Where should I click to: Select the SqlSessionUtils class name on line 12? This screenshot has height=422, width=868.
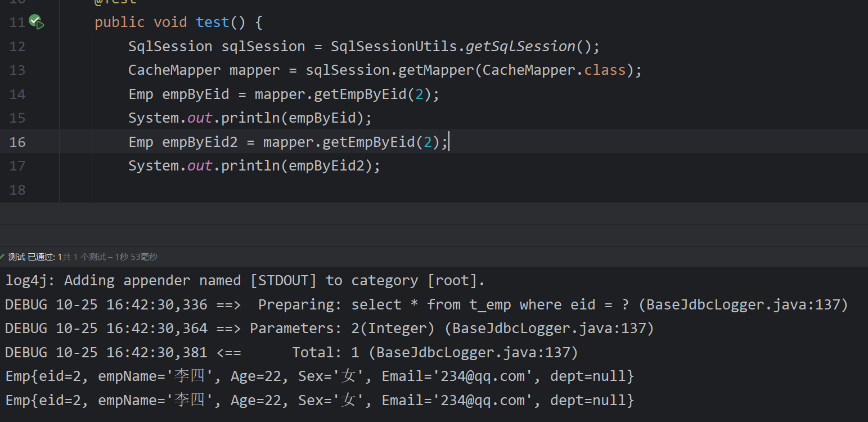point(394,46)
